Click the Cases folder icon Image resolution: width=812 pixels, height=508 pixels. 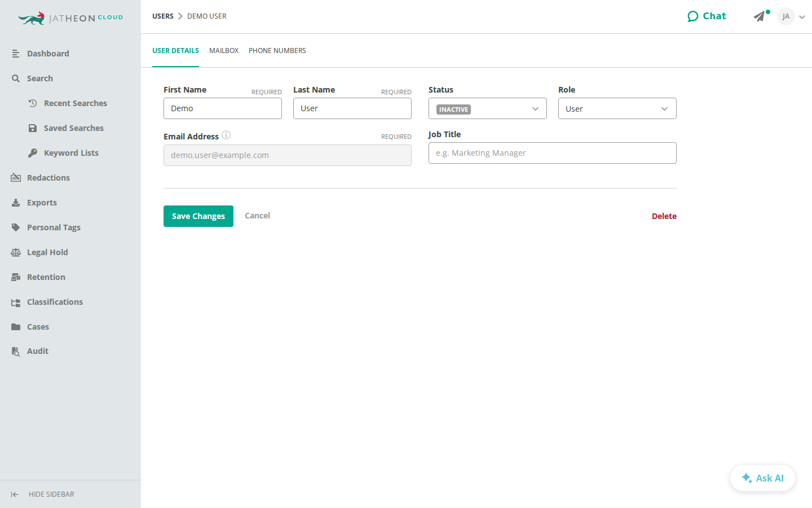(16, 327)
